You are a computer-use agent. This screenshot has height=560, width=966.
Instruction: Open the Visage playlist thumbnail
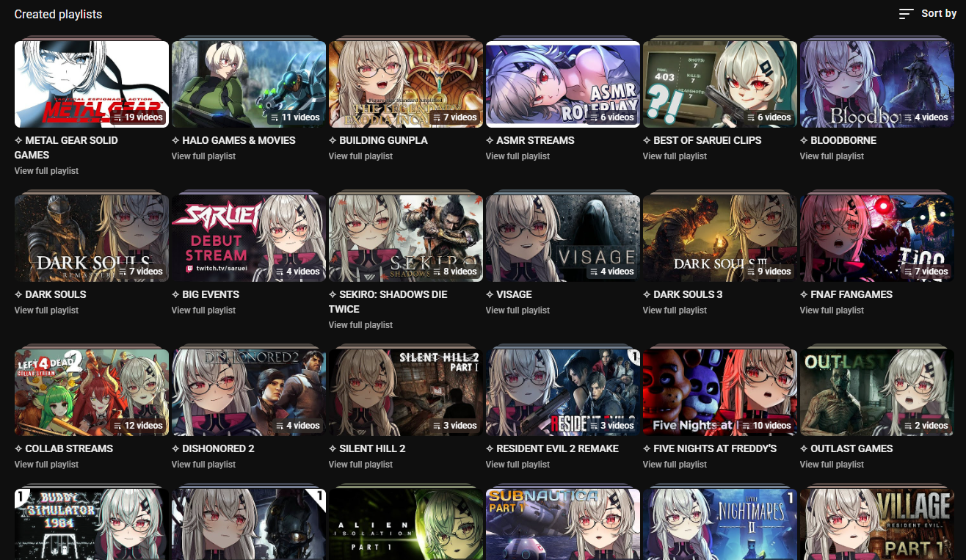pos(563,239)
